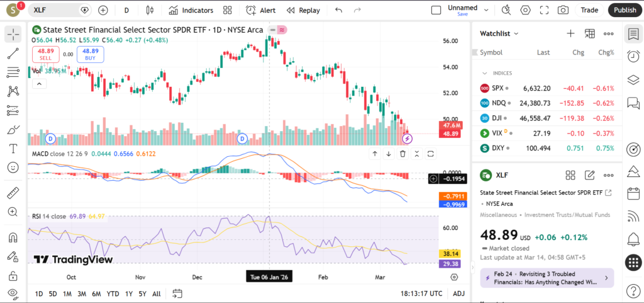
Task: Open candlestick chart type selector
Action: (x=149, y=10)
